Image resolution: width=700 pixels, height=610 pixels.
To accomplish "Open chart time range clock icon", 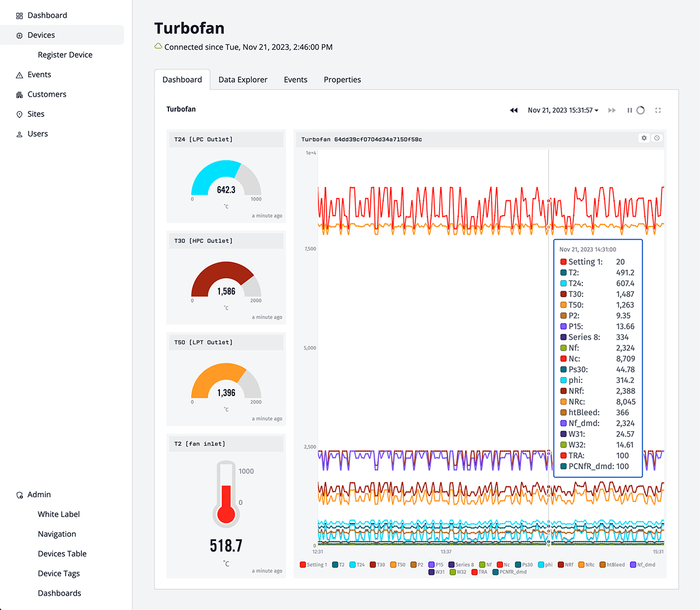I will (657, 138).
